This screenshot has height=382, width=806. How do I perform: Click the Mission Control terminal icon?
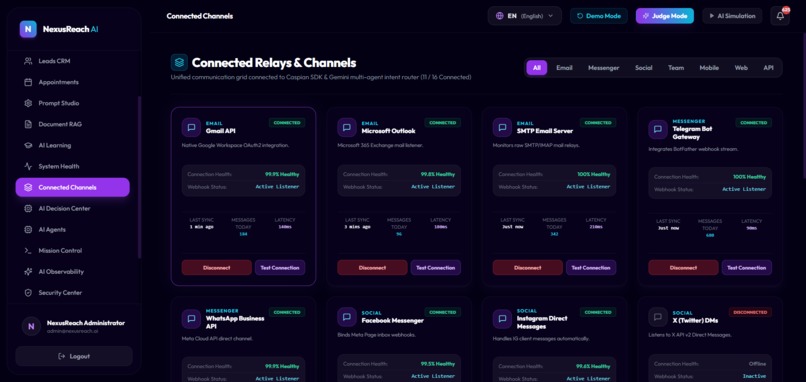(28, 251)
